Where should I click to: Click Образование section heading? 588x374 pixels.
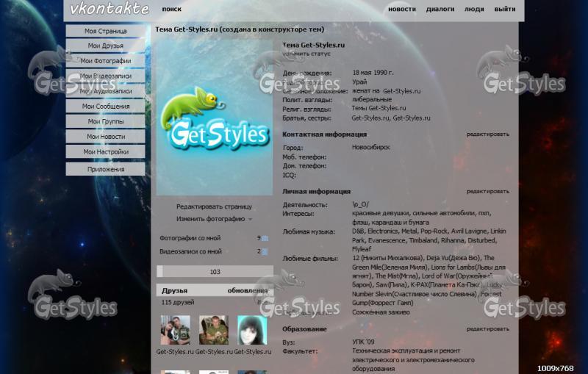click(x=304, y=329)
